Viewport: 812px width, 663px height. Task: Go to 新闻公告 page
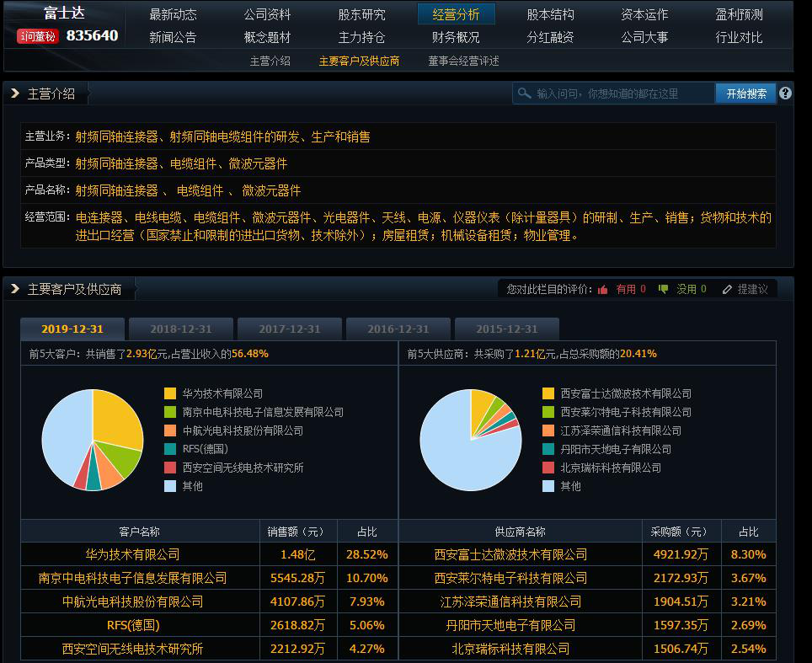pyautogui.click(x=173, y=37)
